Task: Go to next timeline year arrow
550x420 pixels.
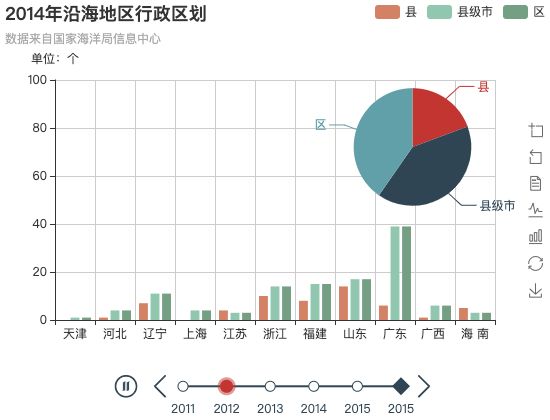Action: coord(424,386)
